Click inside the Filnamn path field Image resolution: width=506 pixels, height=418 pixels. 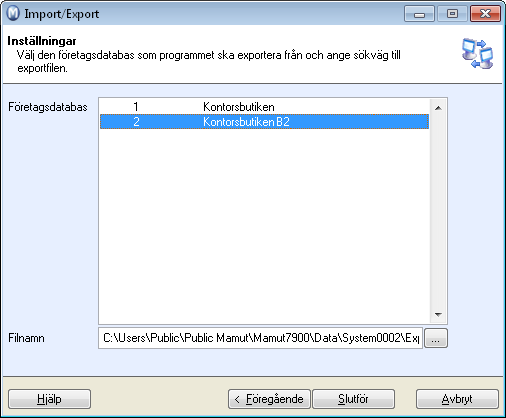tap(260, 338)
